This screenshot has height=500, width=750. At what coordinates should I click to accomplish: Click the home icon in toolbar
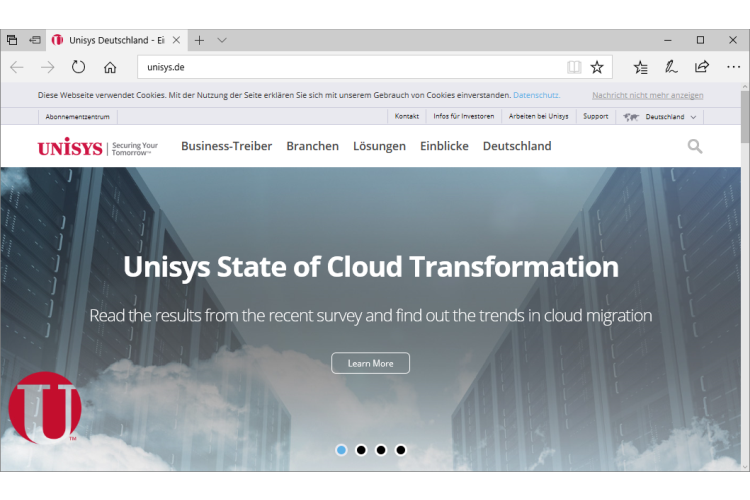(110, 67)
